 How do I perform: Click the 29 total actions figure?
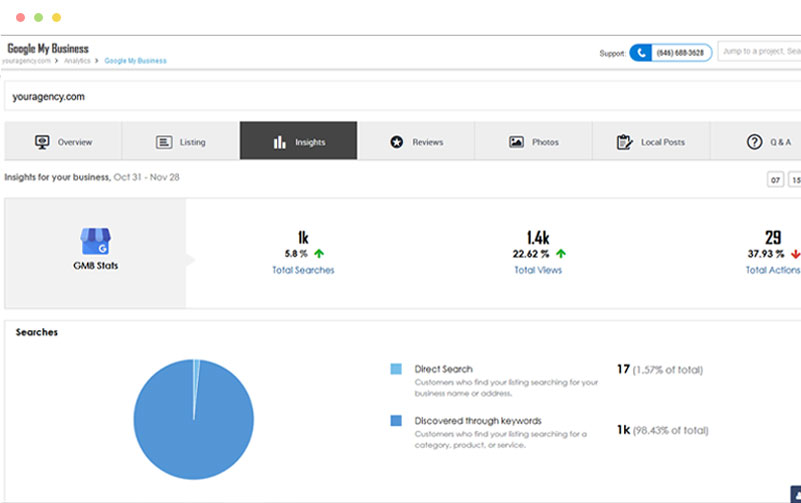pos(773,237)
